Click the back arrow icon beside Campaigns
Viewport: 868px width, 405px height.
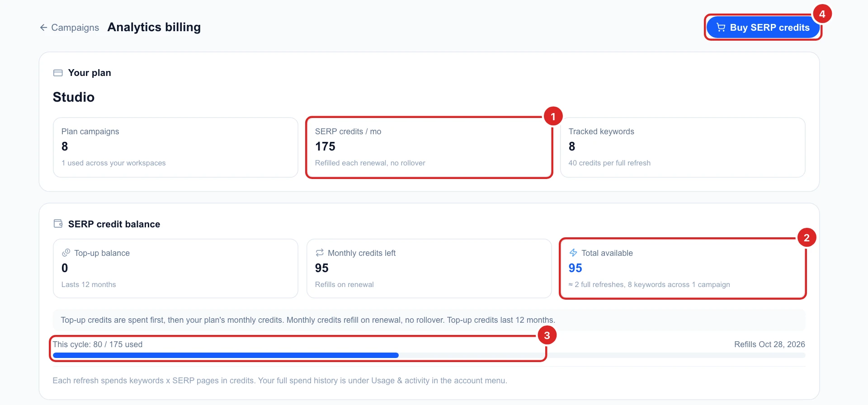pos(43,28)
